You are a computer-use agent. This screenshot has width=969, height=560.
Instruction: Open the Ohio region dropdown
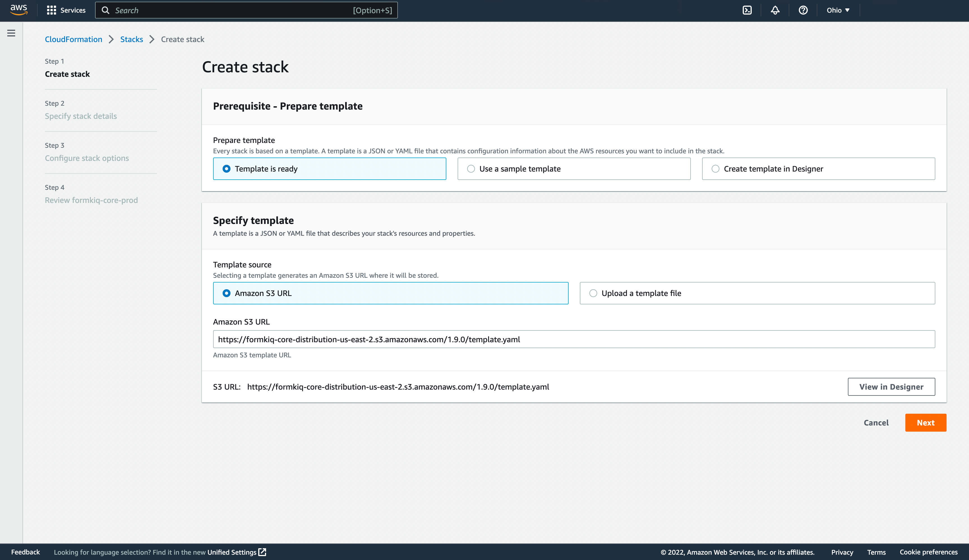point(838,10)
